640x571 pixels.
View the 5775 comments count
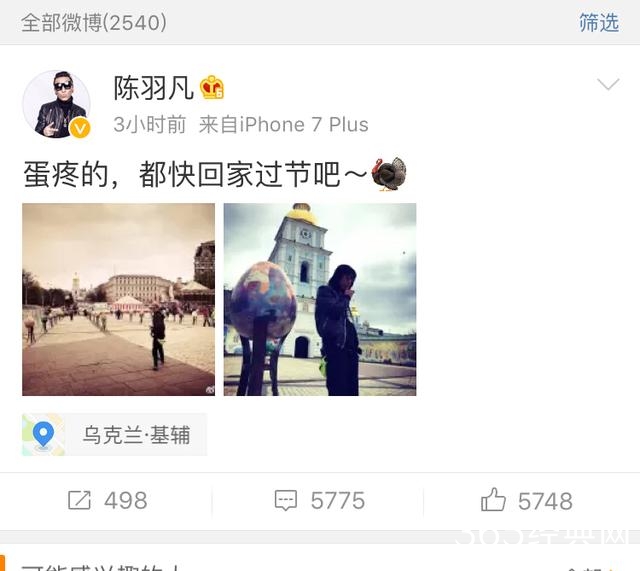pyautogui.click(x=338, y=501)
